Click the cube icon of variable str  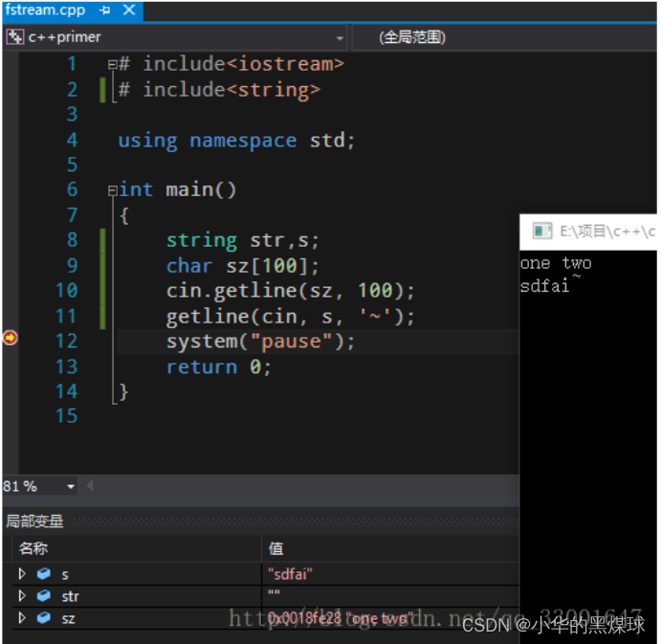[43, 595]
